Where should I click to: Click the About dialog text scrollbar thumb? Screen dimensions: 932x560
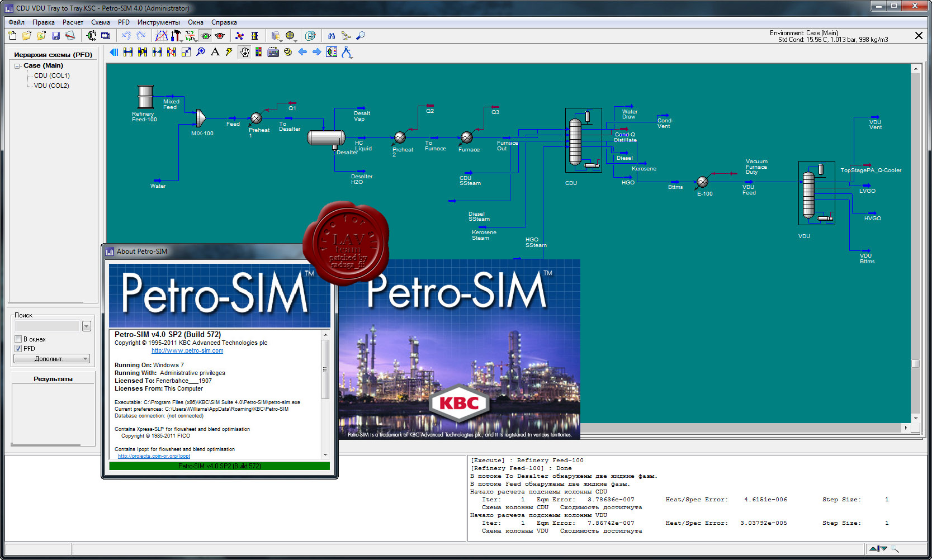[x=325, y=369]
